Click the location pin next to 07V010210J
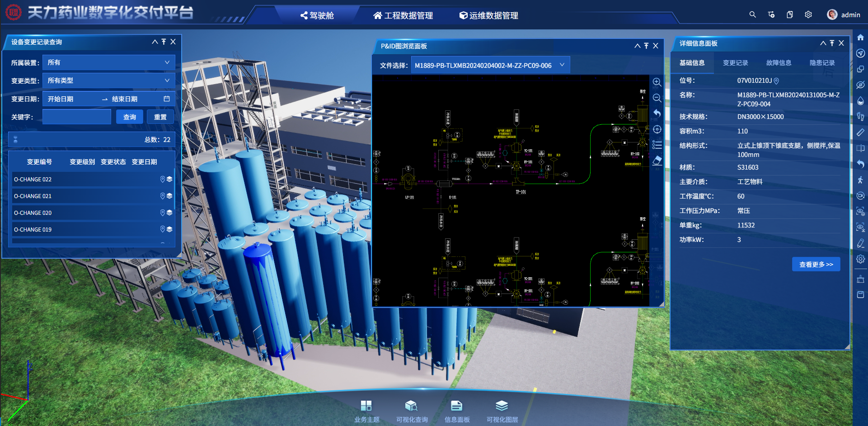This screenshot has height=426, width=868. coord(776,81)
